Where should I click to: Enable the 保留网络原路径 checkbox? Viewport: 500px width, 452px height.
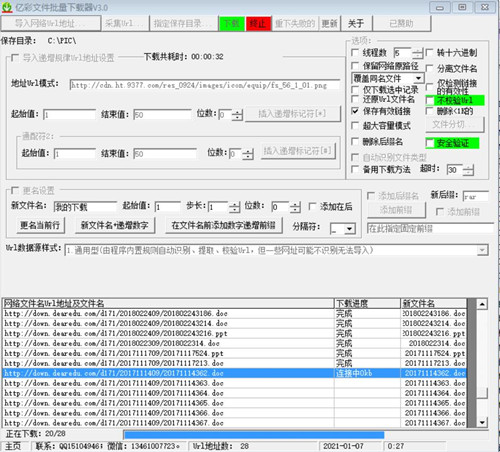click(355, 66)
